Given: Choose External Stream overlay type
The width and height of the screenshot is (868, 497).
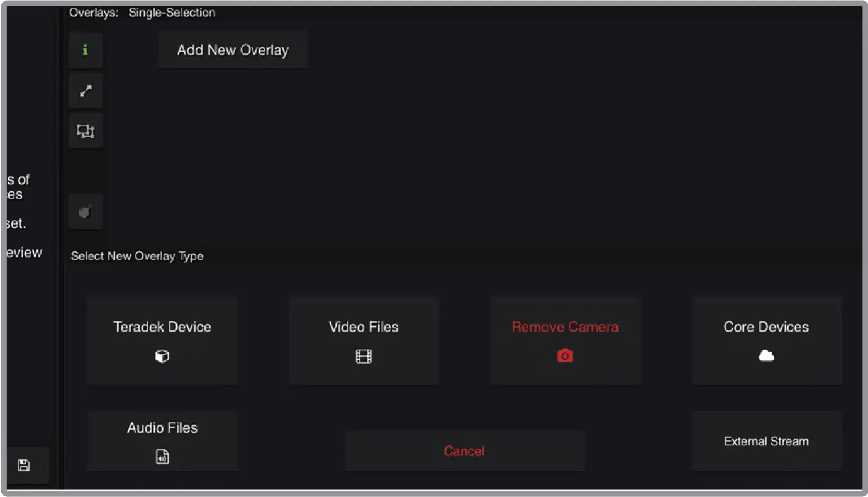Looking at the screenshot, I should [766, 441].
